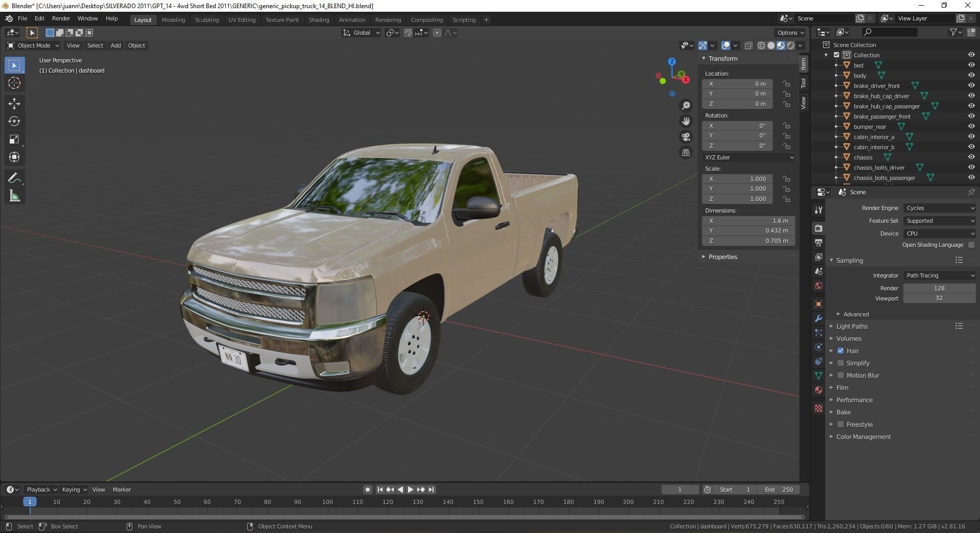Viewport: 980px width, 533px height.
Task: Switch to wireframe viewport shading
Action: tap(761, 45)
